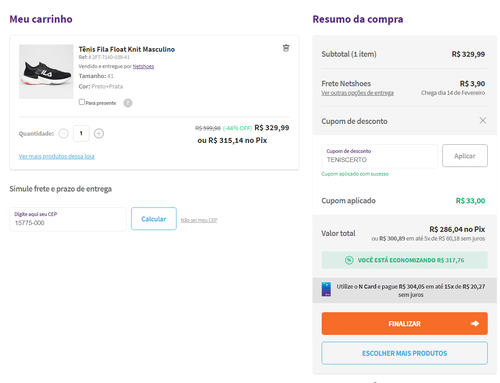Viewport: 500px width, 383px height.
Task: Remove the Fila sneaker using the trash icon
Action: 286,48
